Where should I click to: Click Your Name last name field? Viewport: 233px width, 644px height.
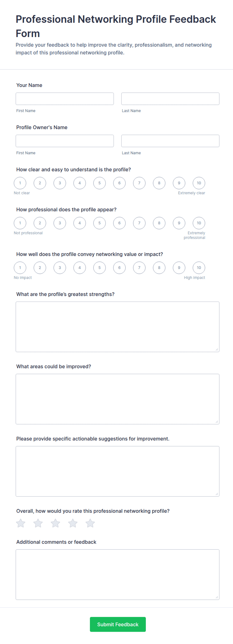pyautogui.click(x=170, y=99)
